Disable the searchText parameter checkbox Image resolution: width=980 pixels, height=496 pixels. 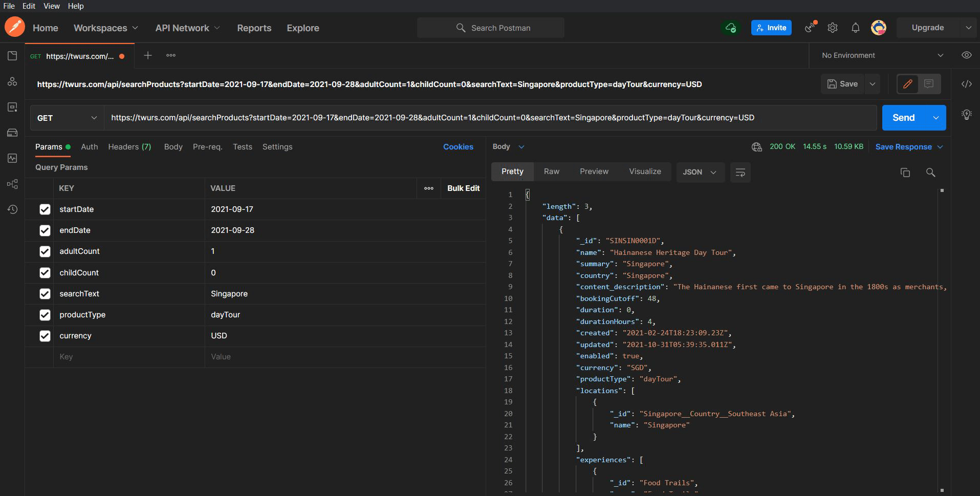pyautogui.click(x=45, y=294)
